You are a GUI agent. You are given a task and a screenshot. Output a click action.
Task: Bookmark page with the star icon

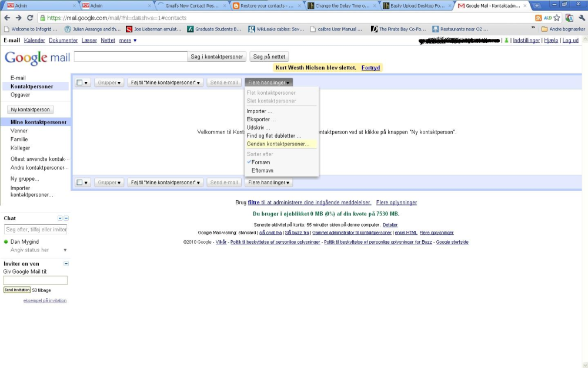557,18
